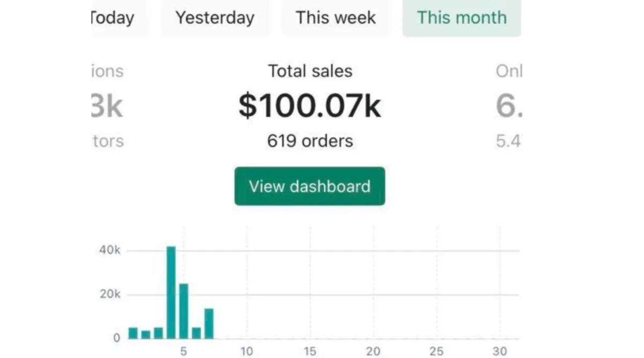Open the This week tab
644x358 pixels.
pos(335,18)
